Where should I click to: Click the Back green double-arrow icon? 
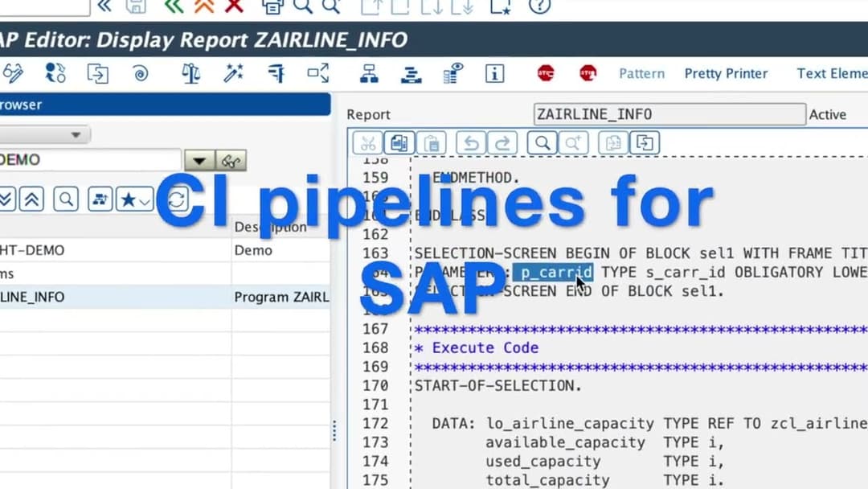[x=174, y=6]
